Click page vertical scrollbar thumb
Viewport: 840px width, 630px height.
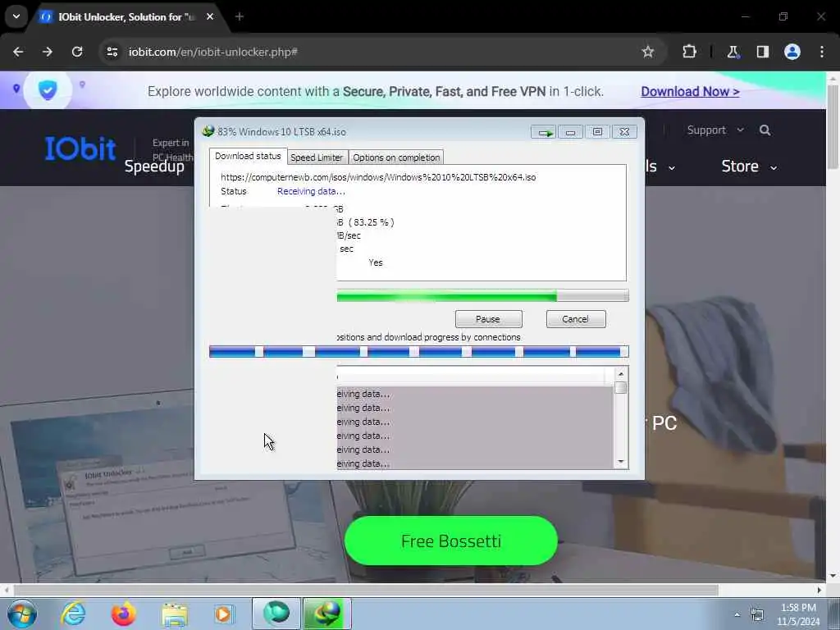[833, 126]
